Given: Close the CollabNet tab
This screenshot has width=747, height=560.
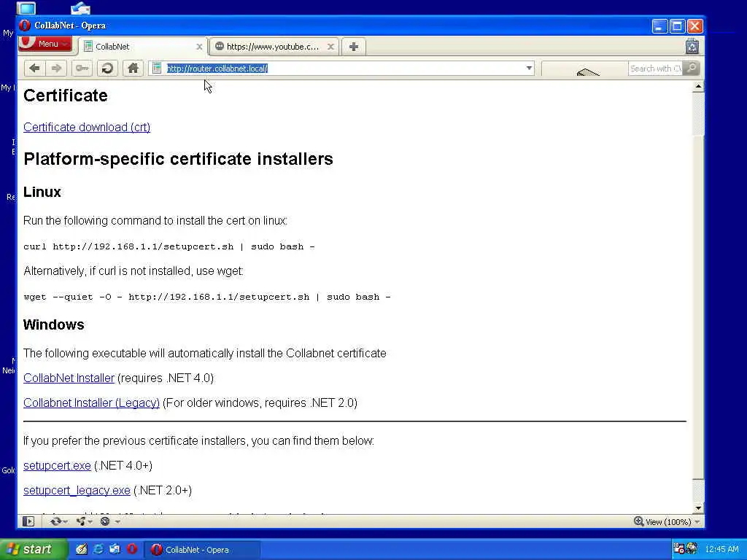Looking at the screenshot, I should point(199,47).
